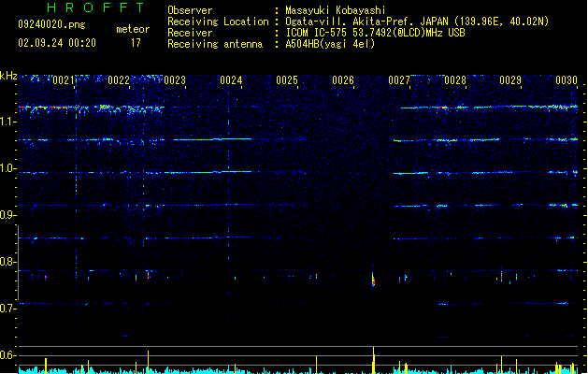Click the 0026 time marker

coord(343,80)
